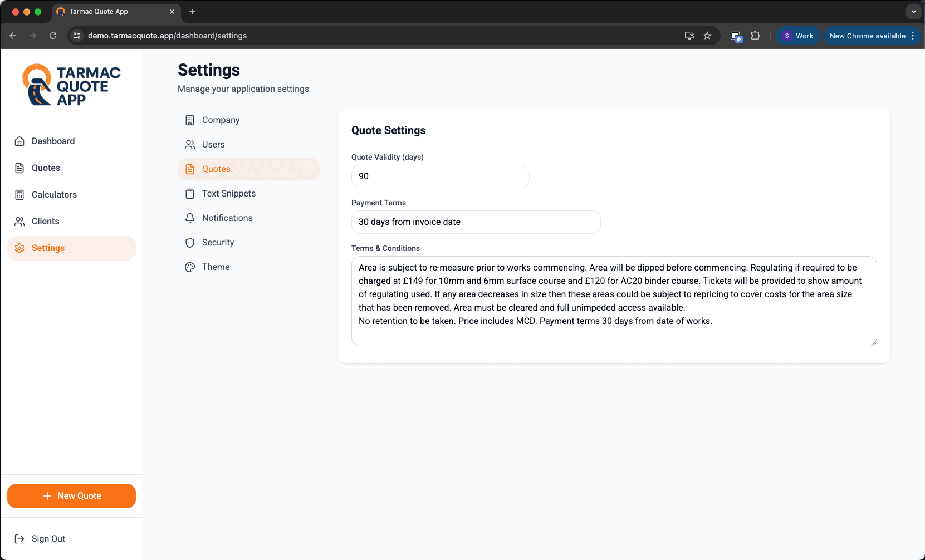Expand the tab search dropdown arrow

coord(913,12)
